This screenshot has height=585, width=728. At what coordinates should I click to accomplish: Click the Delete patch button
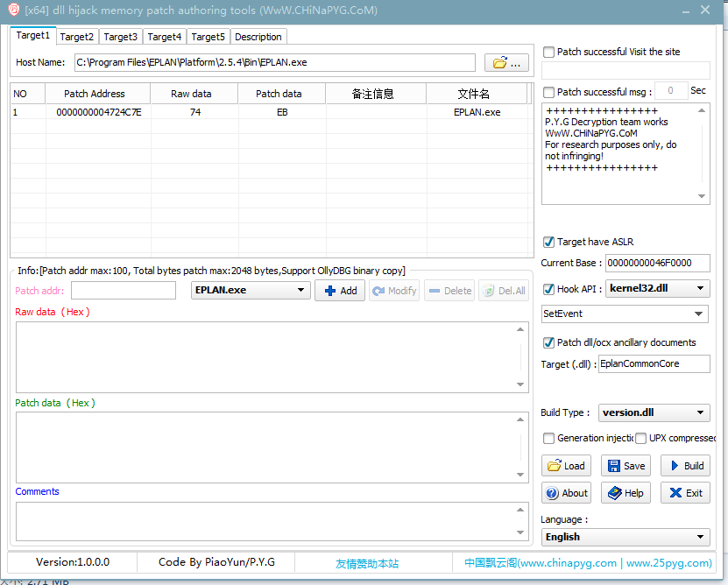coord(449,291)
